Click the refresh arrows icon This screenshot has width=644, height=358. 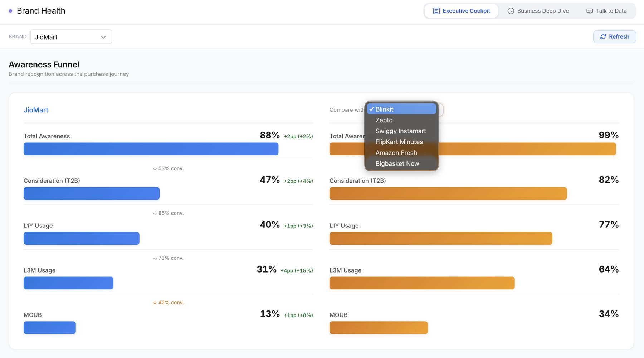[x=603, y=37]
